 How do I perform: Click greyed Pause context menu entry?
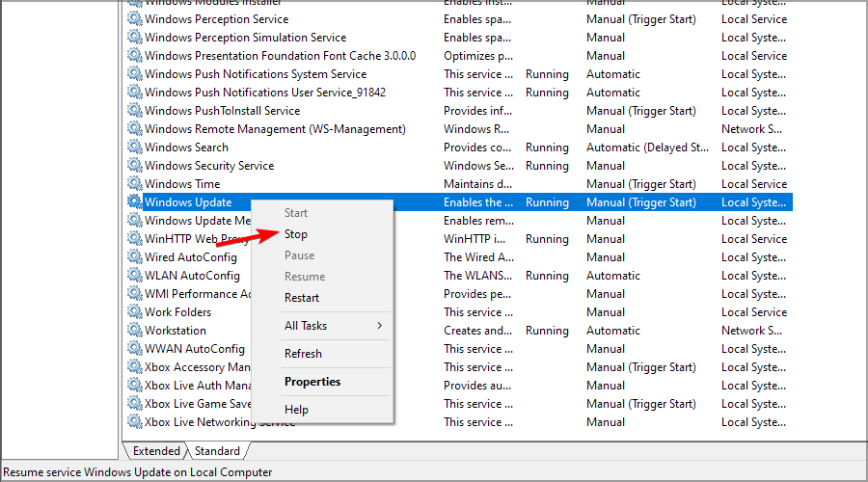click(x=300, y=255)
